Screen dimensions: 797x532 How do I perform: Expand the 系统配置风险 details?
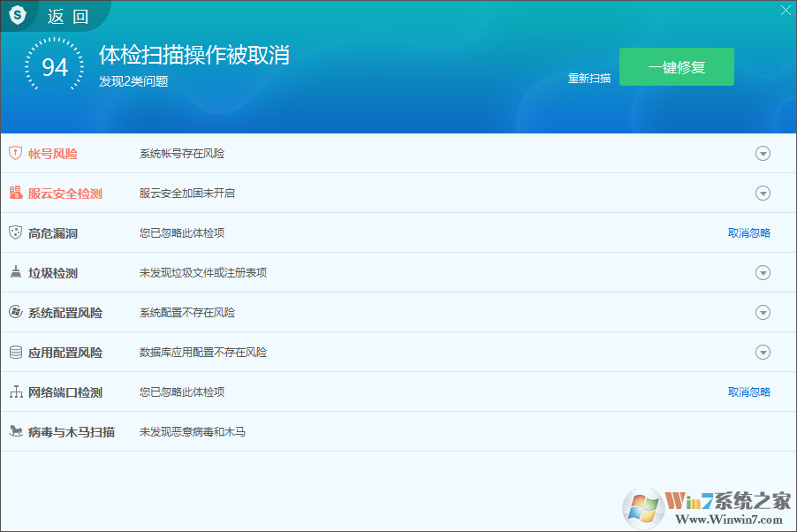[x=763, y=312]
